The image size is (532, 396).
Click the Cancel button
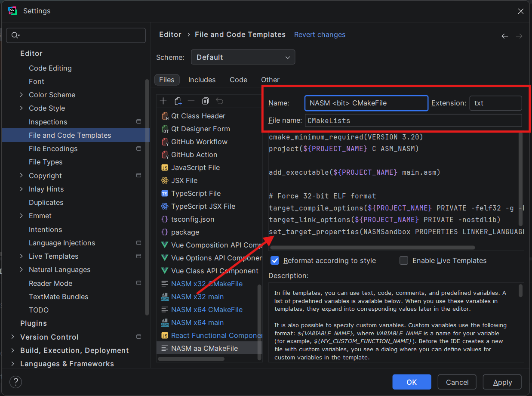[457, 382]
